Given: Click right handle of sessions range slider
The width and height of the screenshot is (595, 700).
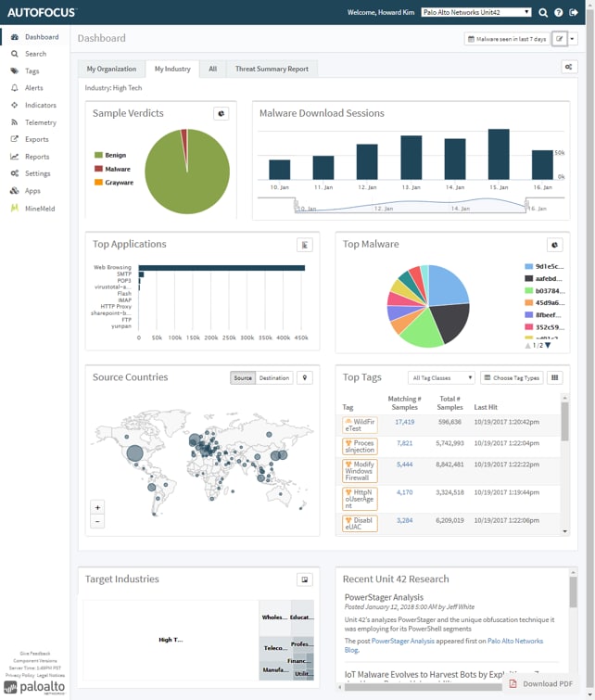Looking at the screenshot, I should click(526, 206).
